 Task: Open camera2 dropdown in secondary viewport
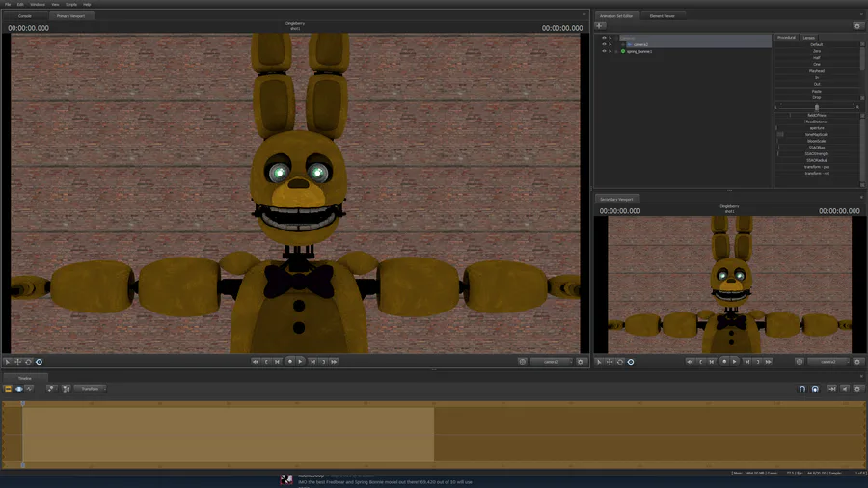(x=828, y=362)
